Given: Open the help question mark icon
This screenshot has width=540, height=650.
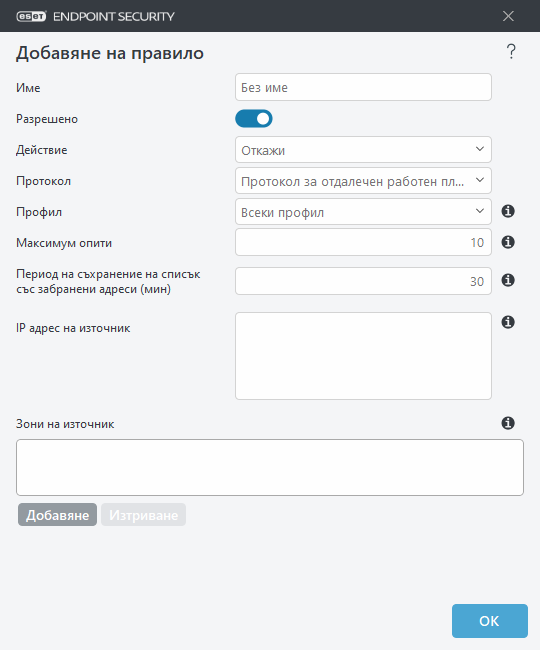Looking at the screenshot, I should click(511, 52).
